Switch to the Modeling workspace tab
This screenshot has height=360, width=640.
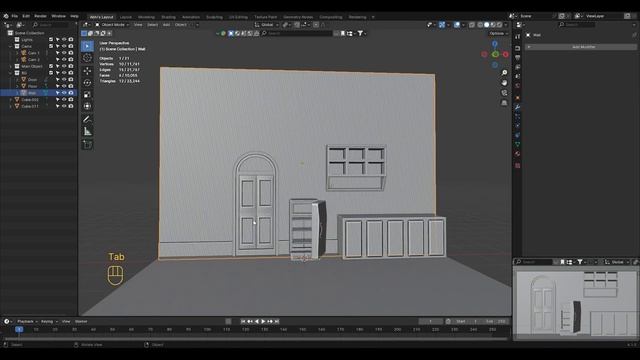[x=146, y=17]
